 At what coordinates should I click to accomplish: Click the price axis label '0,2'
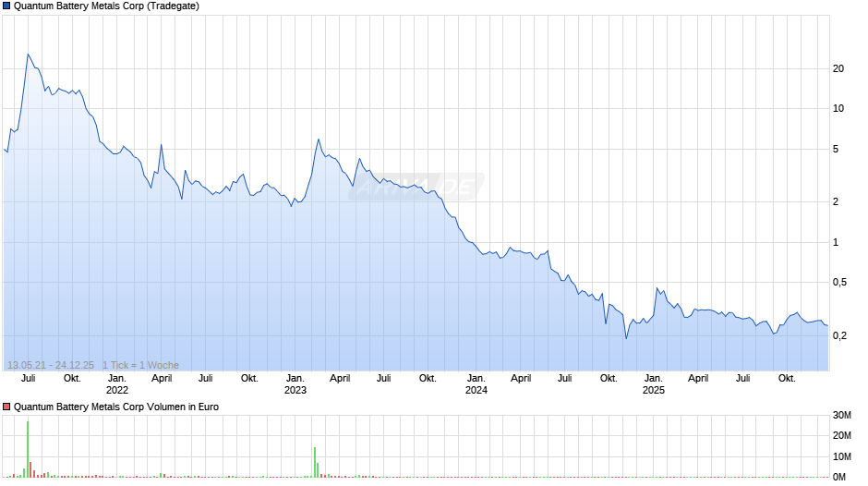(839, 335)
